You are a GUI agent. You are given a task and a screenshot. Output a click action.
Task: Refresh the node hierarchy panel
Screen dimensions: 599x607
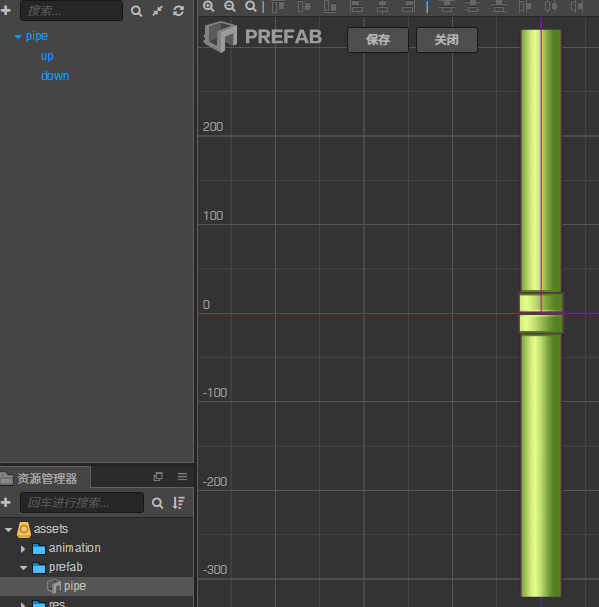(178, 11)
